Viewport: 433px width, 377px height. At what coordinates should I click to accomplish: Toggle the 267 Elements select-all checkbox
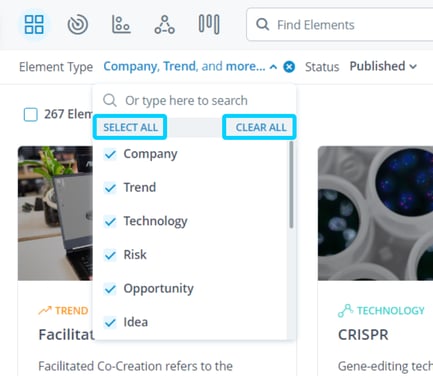coord(31,115)
